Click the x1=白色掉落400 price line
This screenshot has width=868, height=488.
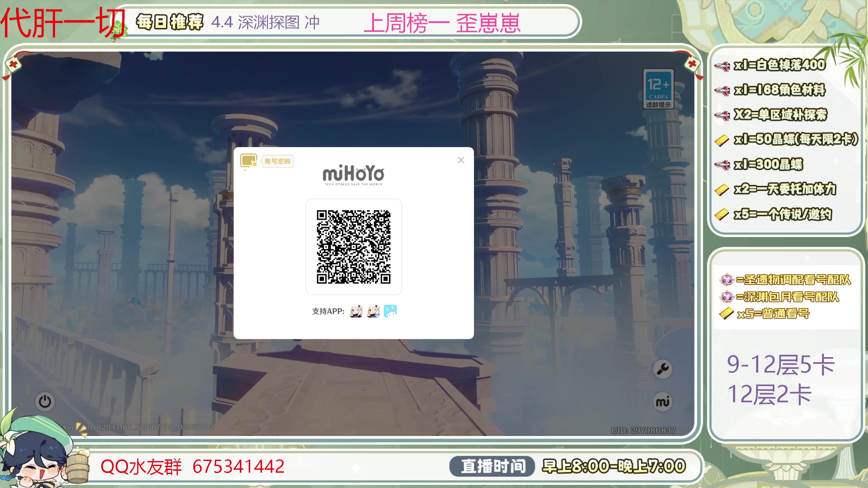point(779,65)
